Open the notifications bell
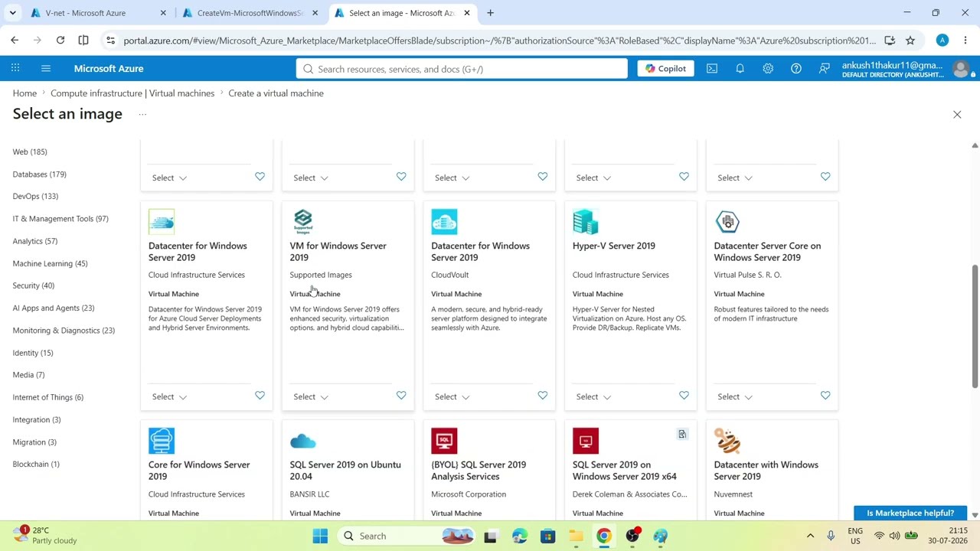 740,69
